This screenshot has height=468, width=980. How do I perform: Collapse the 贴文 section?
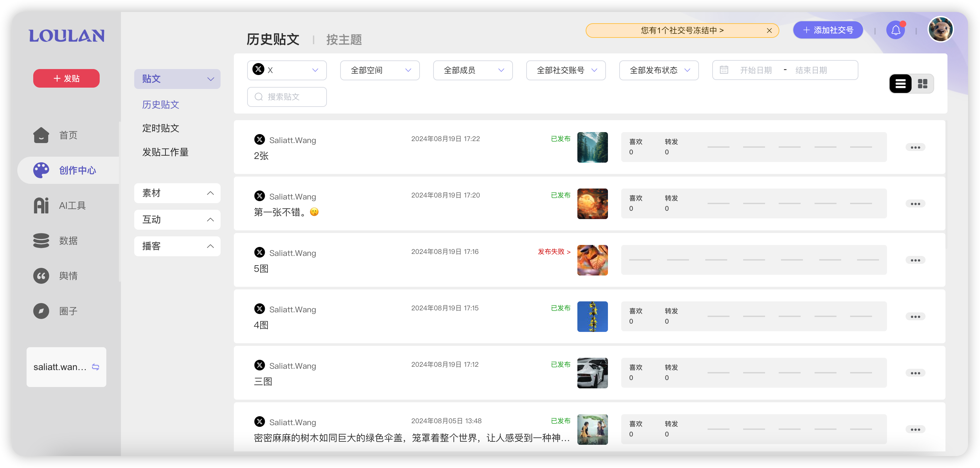point(177,79)
